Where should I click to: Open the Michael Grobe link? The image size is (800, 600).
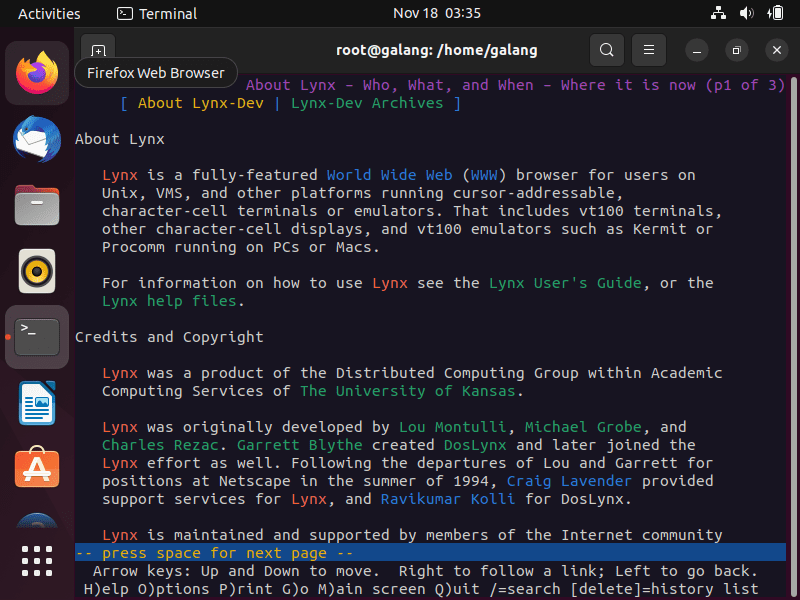click(583, 427)
